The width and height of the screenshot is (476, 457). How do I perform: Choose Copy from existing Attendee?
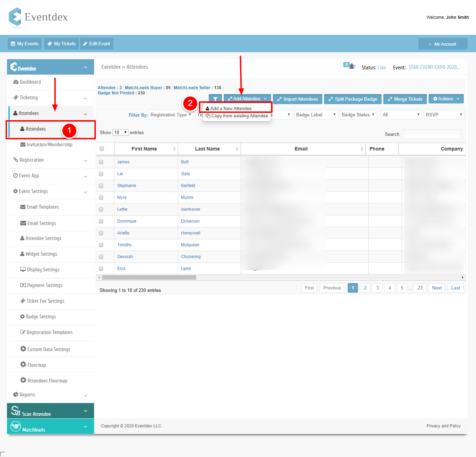point(237,116)
